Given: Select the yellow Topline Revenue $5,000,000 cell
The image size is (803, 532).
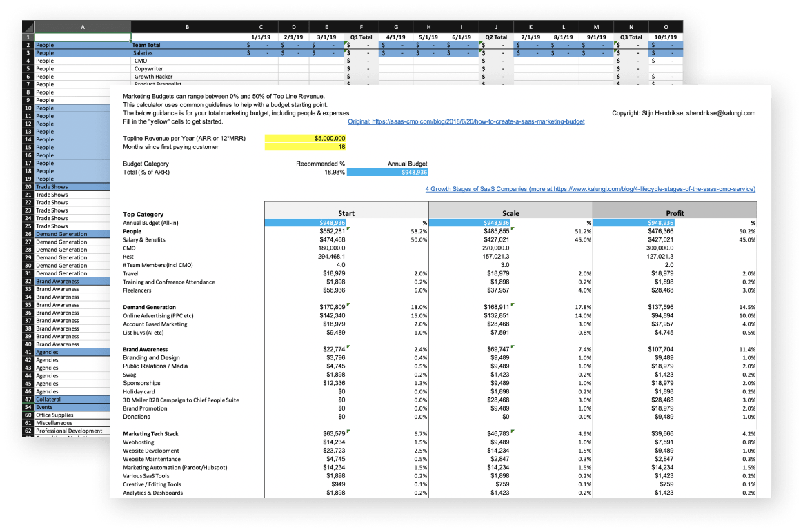Looking at the screenshot, I should [x=306, y=139].
